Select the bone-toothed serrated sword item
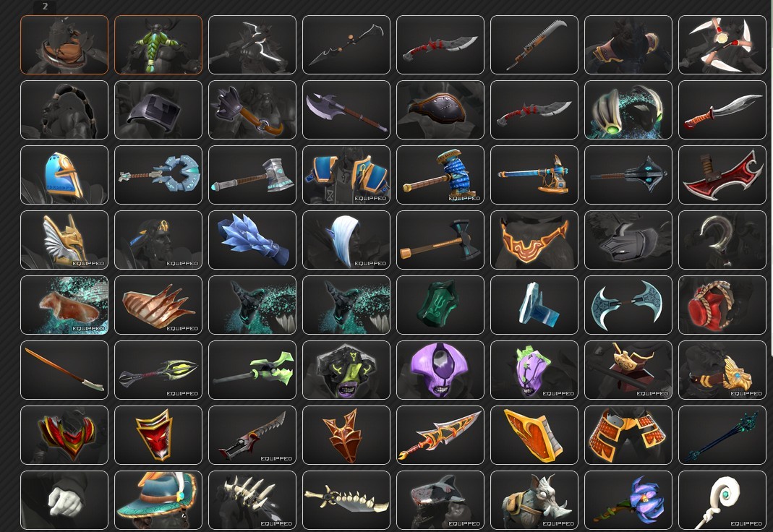The image size is (773, 532). click(346, 500)
